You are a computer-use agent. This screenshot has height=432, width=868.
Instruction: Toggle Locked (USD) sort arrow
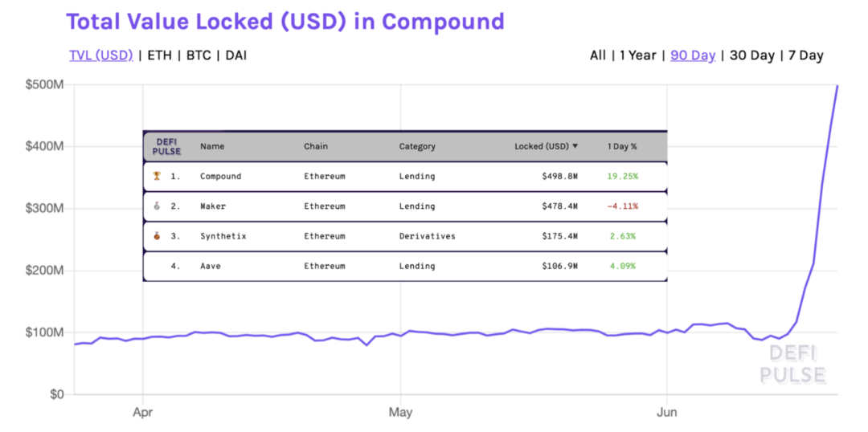[x=575, y=146]
